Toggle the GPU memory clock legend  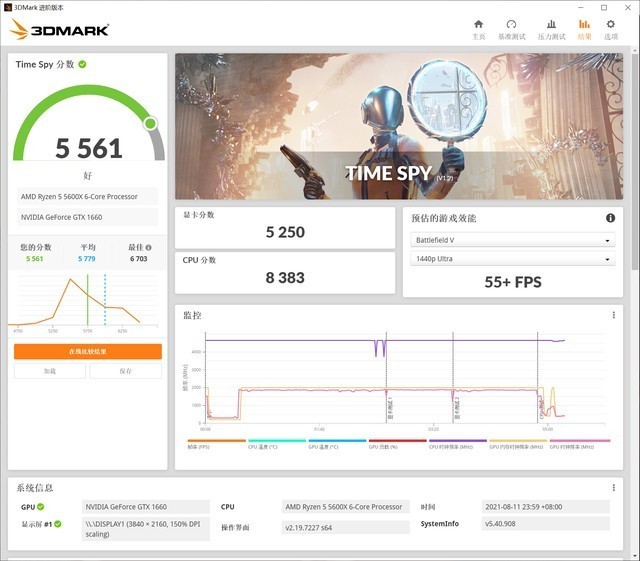(x=518, y=444)
